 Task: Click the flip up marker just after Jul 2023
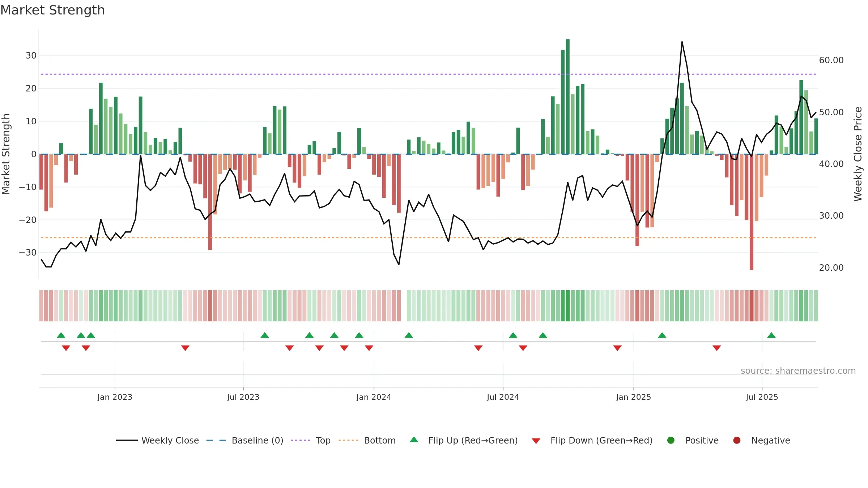(265, 335)
